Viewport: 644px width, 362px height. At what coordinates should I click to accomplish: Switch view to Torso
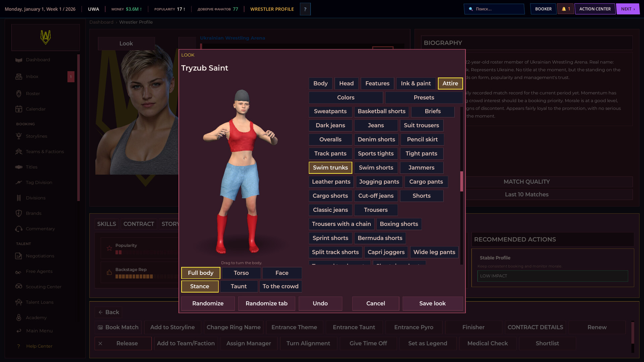click(241, 273)
